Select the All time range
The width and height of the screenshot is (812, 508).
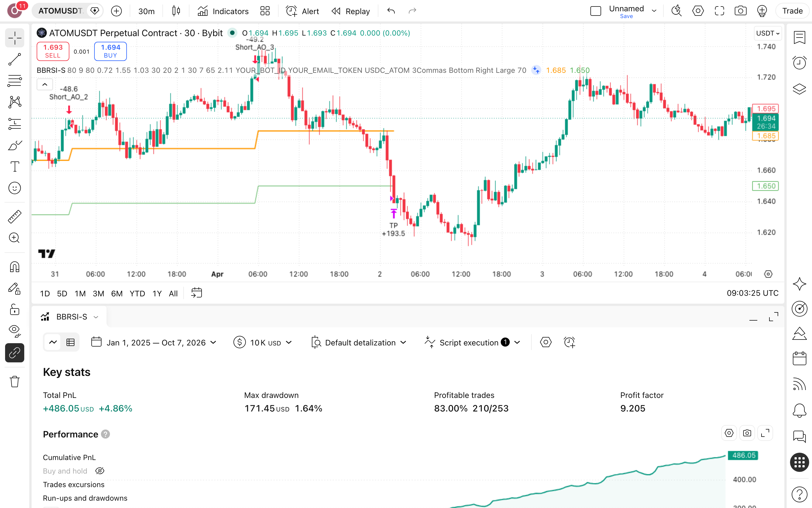pos(173,294)
